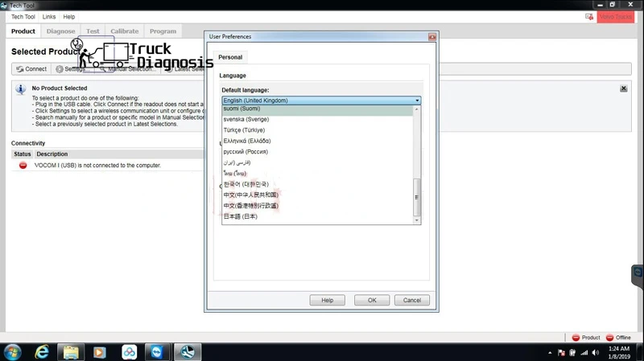Confirm User Preferences with OK
Image resolution: width=644 pixels, height=361 pixels.
372,300
